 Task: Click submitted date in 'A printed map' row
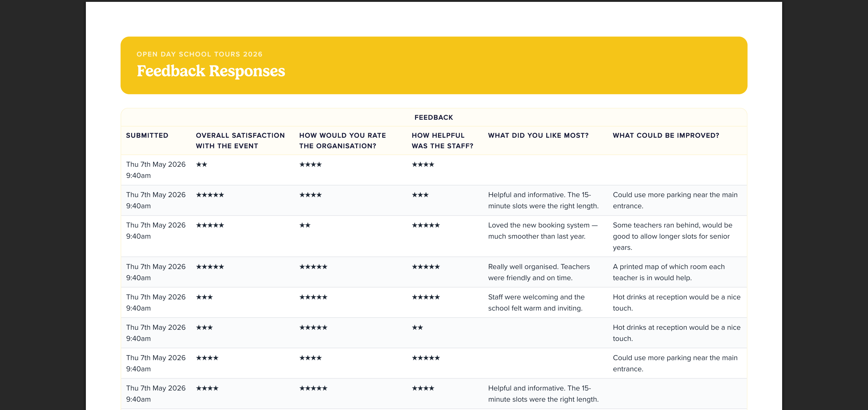(156, 272)
